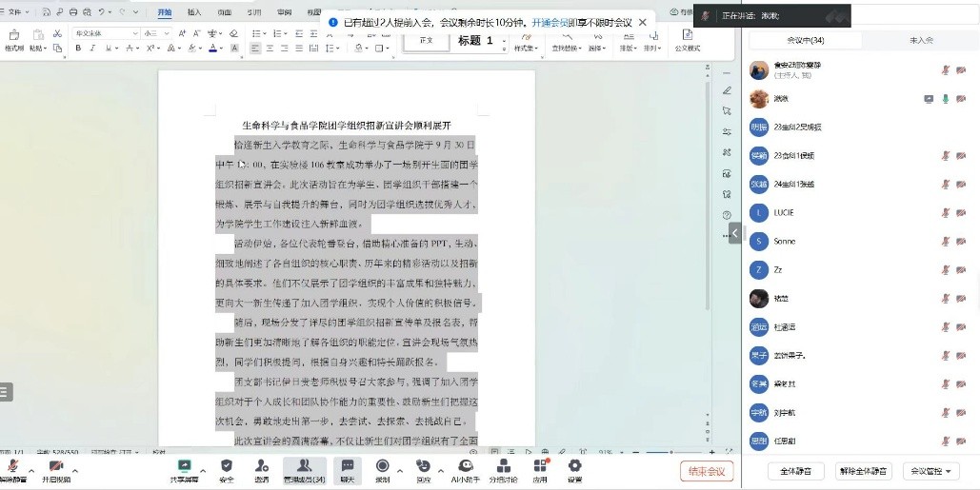
Task: Open 分组讨论 breakout rooms
Action: [503, 466]
